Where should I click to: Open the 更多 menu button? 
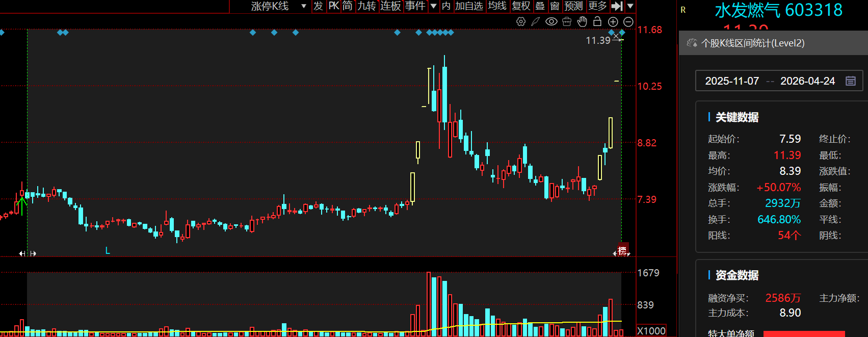[x=597, y=6]
